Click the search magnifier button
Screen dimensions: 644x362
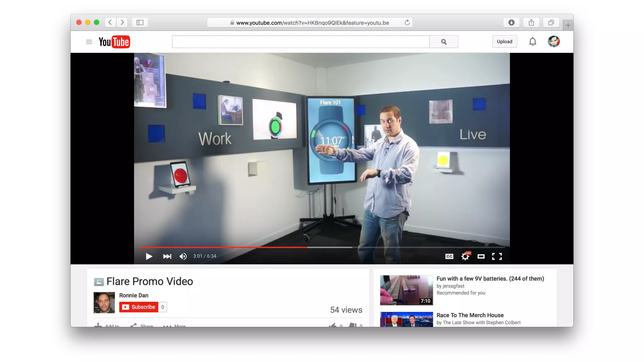click(x=444, y=42)
